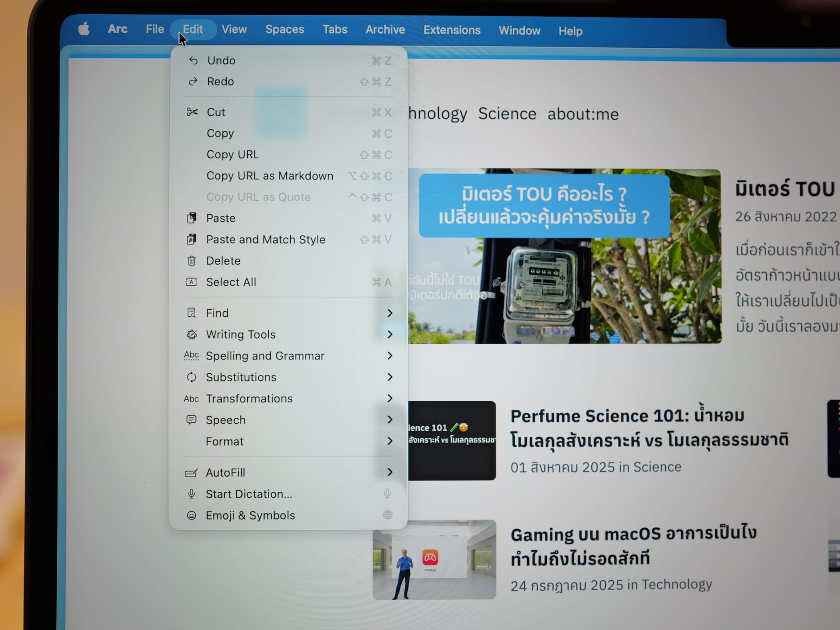This screenshot has height=630, width=840.
Task: Open the Archive menu
Action: (x=385, y=30)
